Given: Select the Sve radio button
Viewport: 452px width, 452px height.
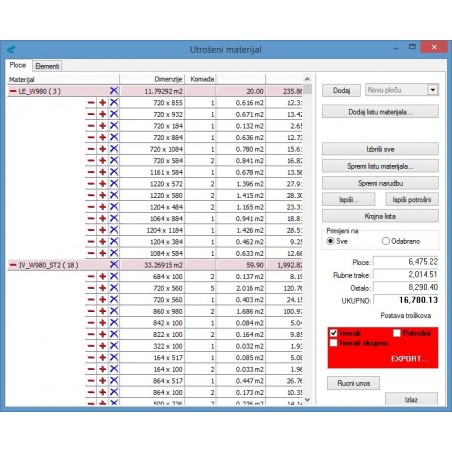Looking at the screenshot, I should [330, 241].
